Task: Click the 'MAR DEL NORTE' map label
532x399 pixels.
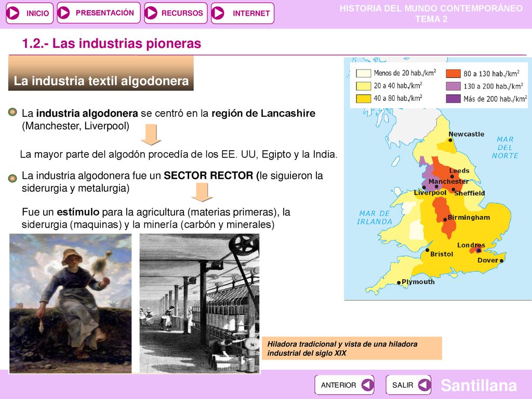Action: pos(505,148)
